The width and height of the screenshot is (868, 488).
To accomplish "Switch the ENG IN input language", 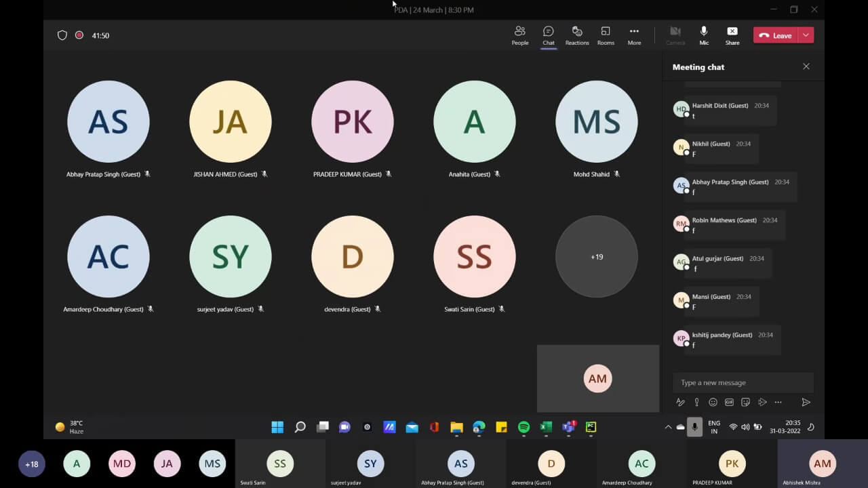I will 714,427.
